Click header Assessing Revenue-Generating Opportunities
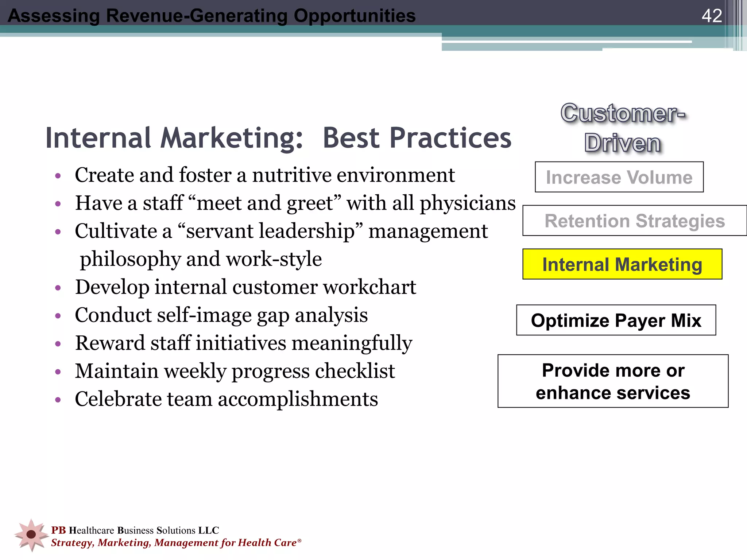 pos(212,16)
